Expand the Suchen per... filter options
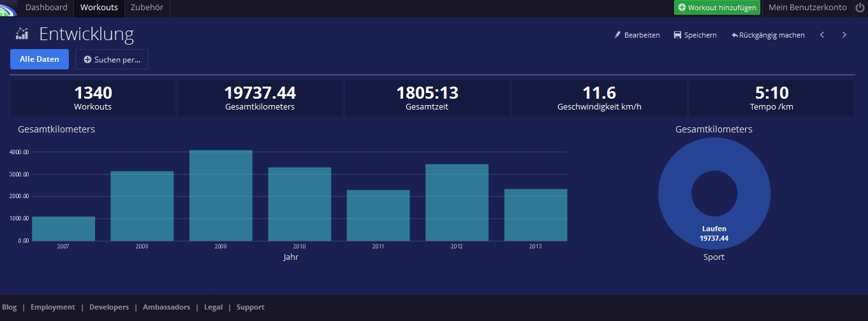This screenshot has height=321, width=868. coord(112,59)
